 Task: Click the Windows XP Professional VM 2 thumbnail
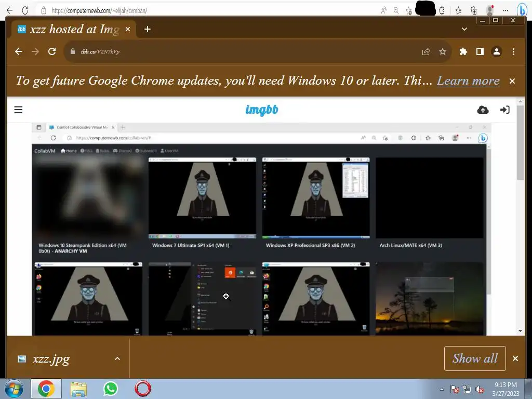click(x=316, y=198)
